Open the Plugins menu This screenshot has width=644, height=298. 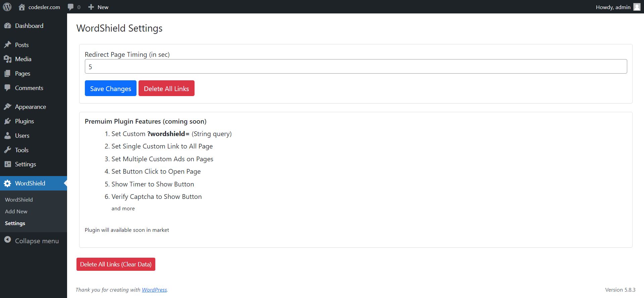(x=34, y=121)
